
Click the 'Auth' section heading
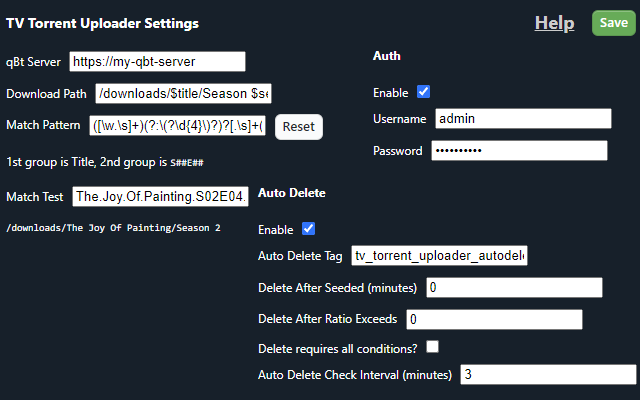pos(386,56)
